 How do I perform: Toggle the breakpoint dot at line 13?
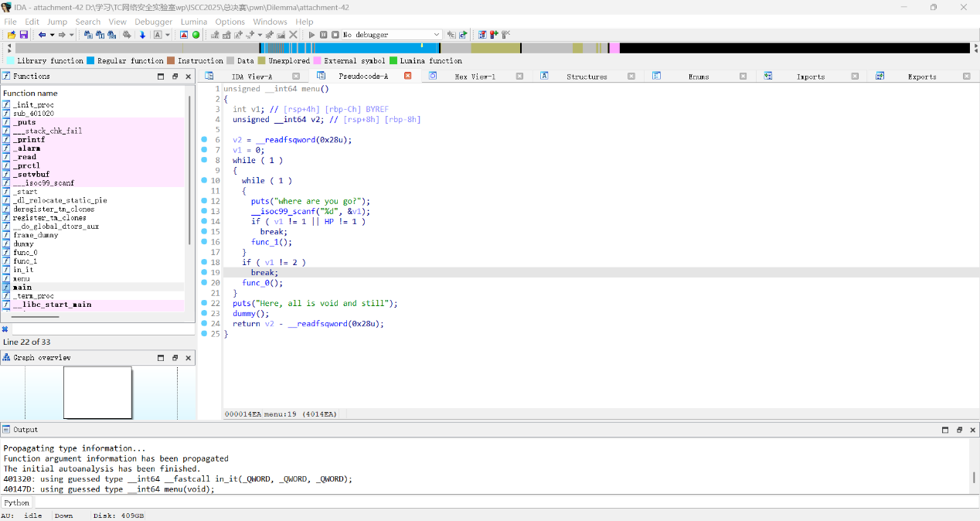coord(204,211)
